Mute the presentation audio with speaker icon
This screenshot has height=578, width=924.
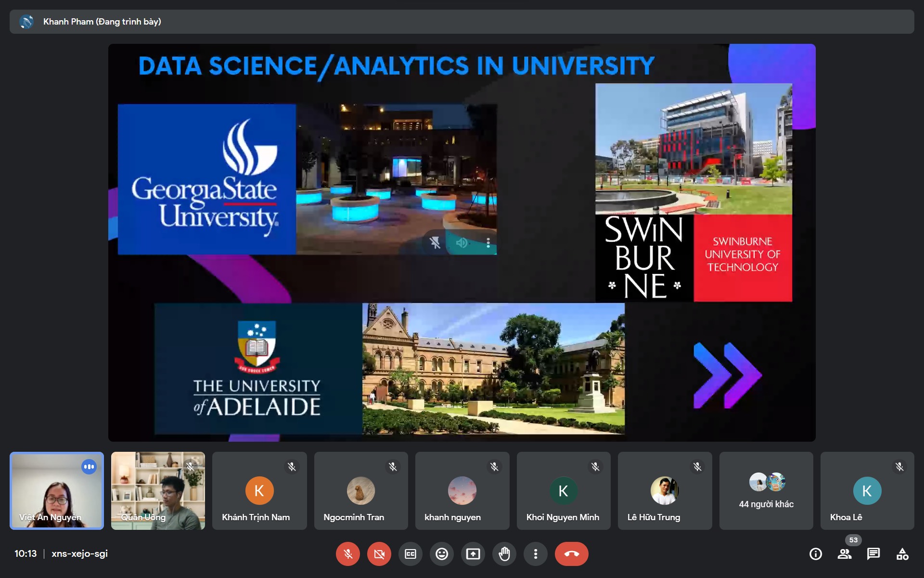tap(462, 243)
